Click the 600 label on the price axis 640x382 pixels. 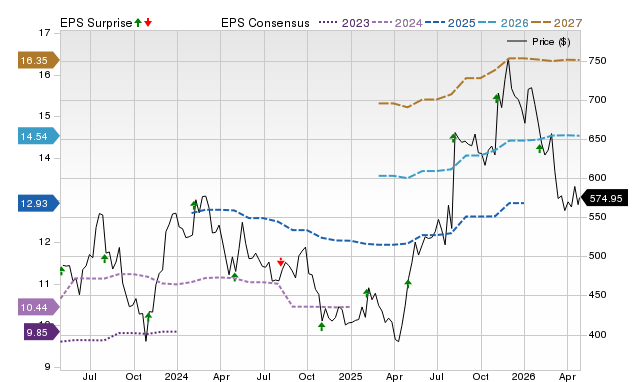[598, 178]
